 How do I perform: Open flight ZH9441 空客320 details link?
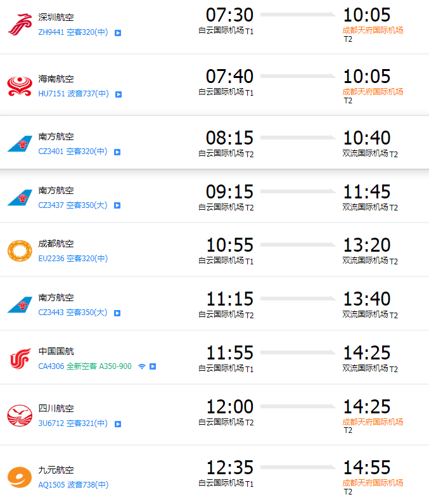[73, 32]
